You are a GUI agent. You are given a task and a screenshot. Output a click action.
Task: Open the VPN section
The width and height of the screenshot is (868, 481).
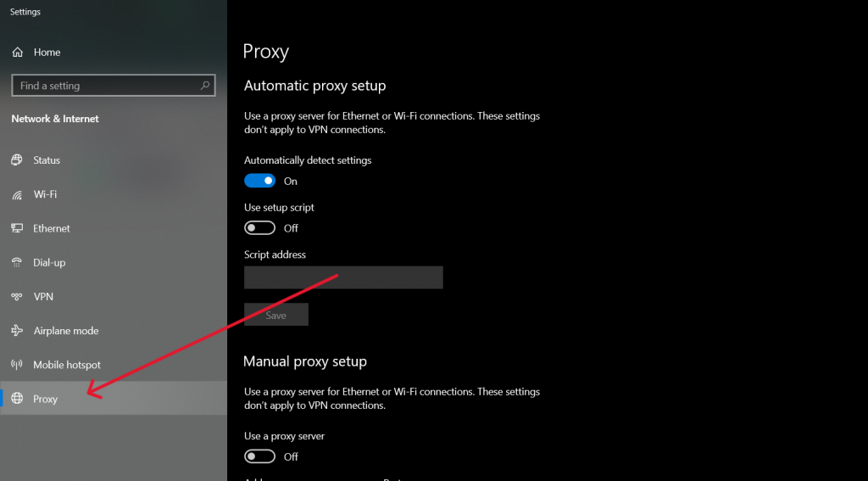tap(114, 296)
